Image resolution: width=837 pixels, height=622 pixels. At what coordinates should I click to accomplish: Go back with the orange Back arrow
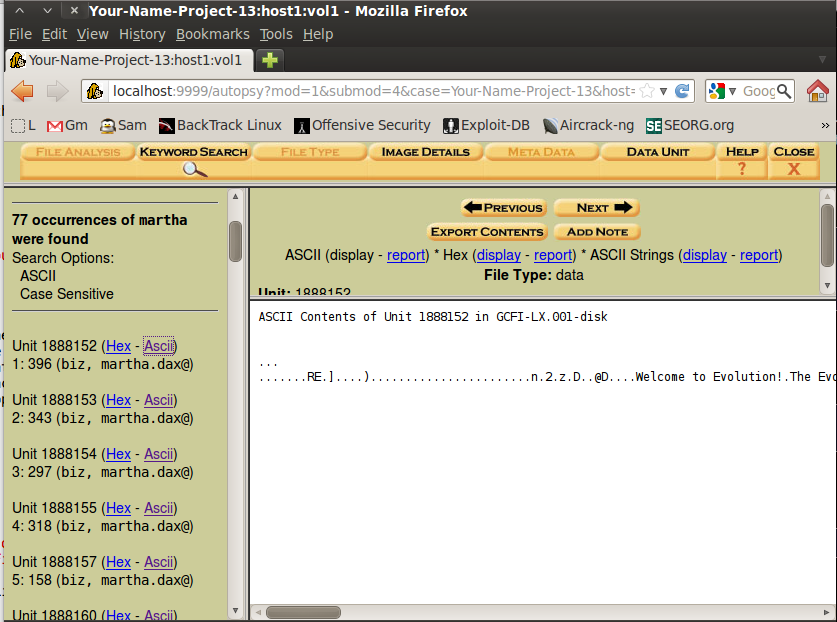(22, 91)
